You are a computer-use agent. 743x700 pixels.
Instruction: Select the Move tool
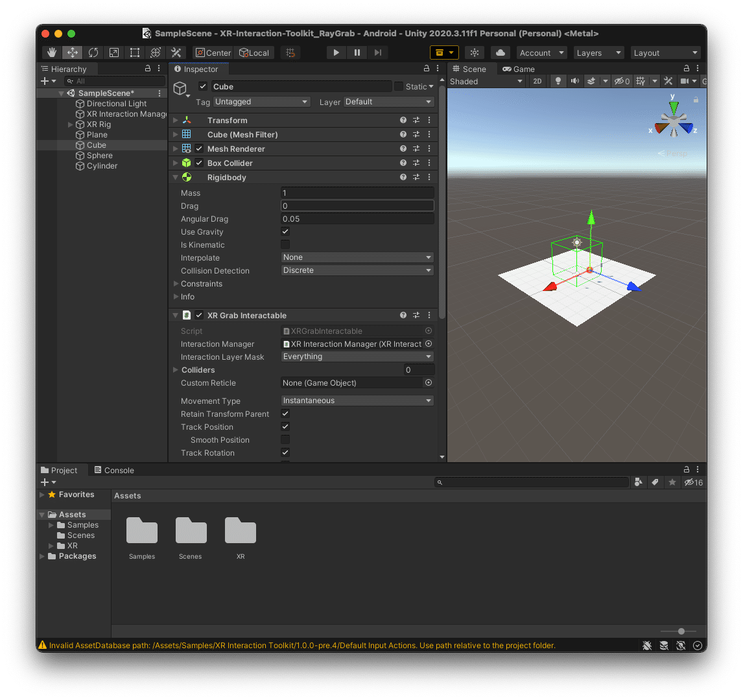[73, 52]
